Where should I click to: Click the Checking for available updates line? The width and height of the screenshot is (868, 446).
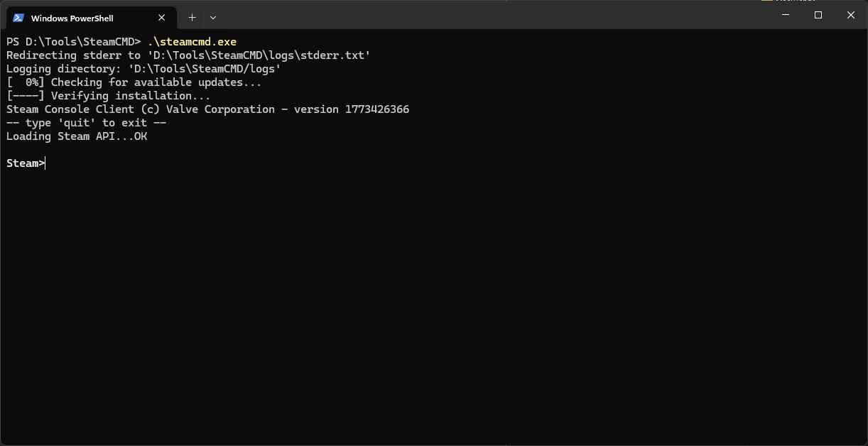click(133, 82)
